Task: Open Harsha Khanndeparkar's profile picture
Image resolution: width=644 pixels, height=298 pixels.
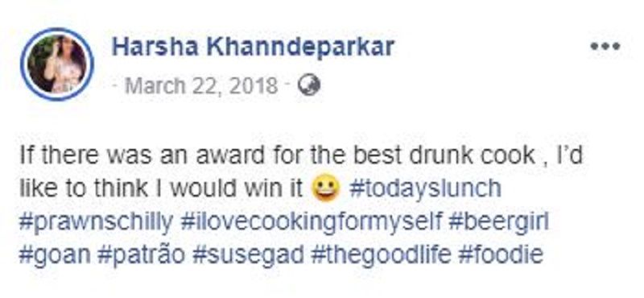Action: (x=57, y=64)
